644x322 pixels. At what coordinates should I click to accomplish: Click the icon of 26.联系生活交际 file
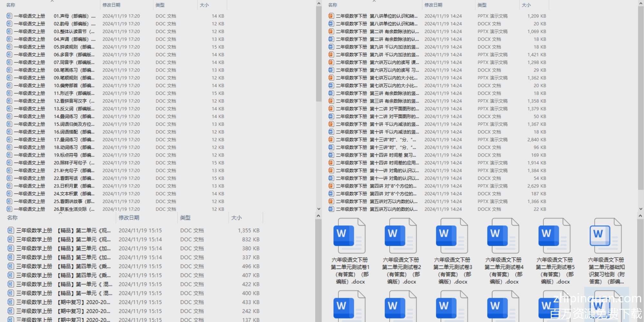[9, 209]
